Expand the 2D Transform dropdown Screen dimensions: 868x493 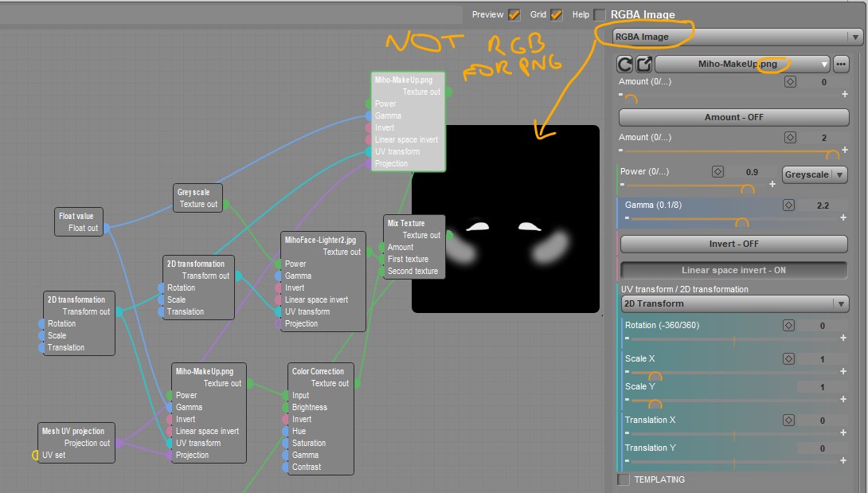734,303
